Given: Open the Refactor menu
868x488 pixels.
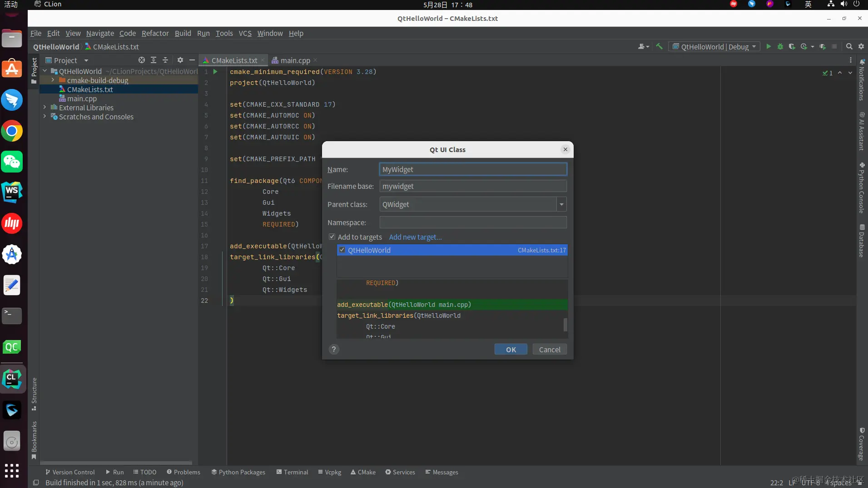Looking at the screenshot, I should 155,34.
